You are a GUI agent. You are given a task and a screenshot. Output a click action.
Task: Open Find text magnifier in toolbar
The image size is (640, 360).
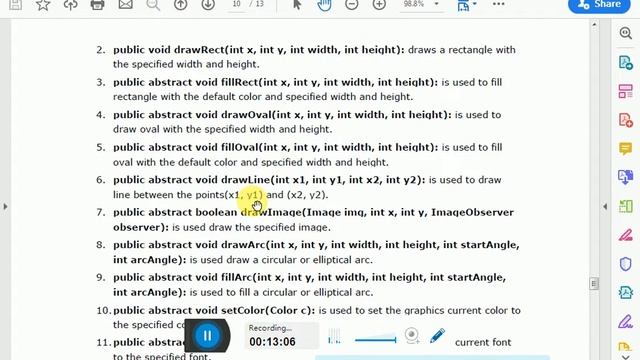153,5
